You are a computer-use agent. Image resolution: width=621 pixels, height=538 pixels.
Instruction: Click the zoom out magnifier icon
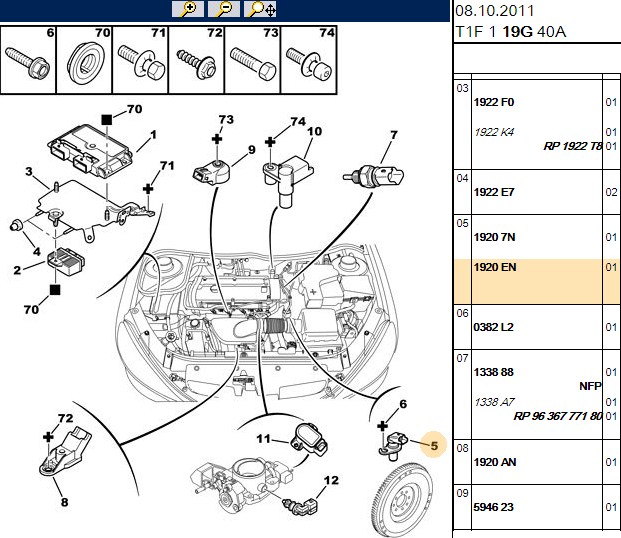(x=224, y=9)
